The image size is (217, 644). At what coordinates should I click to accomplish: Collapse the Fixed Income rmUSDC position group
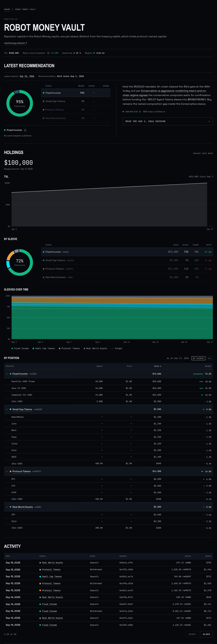point(7,374)
